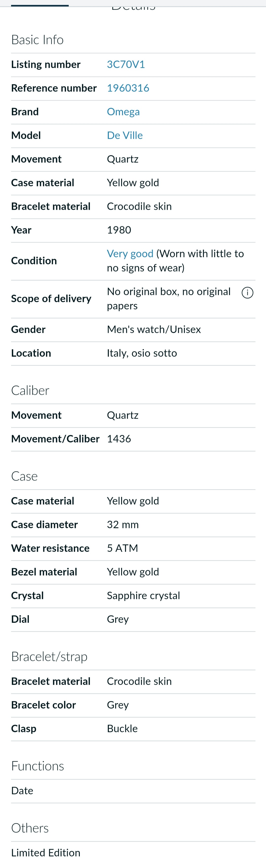
Task: Click the caliber value 1436
Action: [119, 439]
